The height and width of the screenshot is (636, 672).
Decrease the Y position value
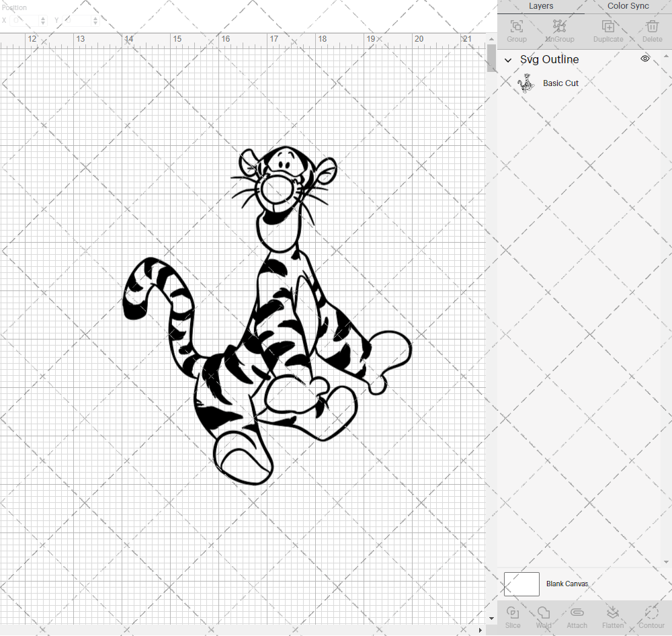[95, 23]
